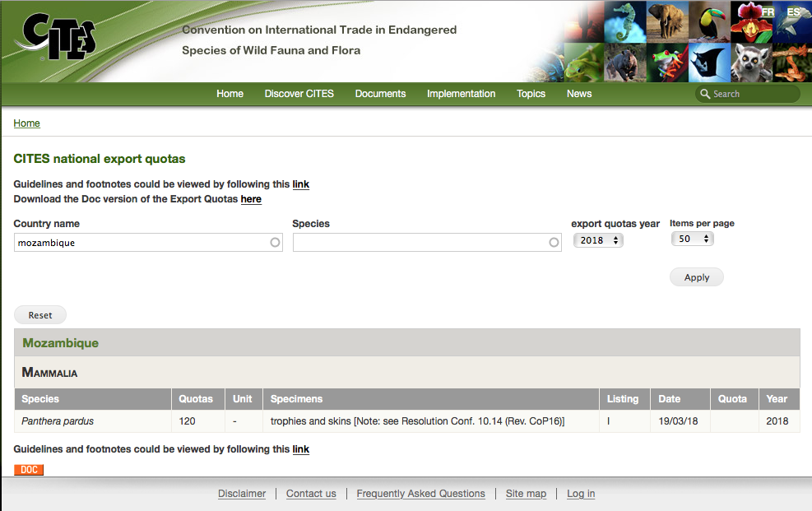This screenshot has width=812, height=511.
Task: Go to the Topics menu item
Action: pos(531,94)
